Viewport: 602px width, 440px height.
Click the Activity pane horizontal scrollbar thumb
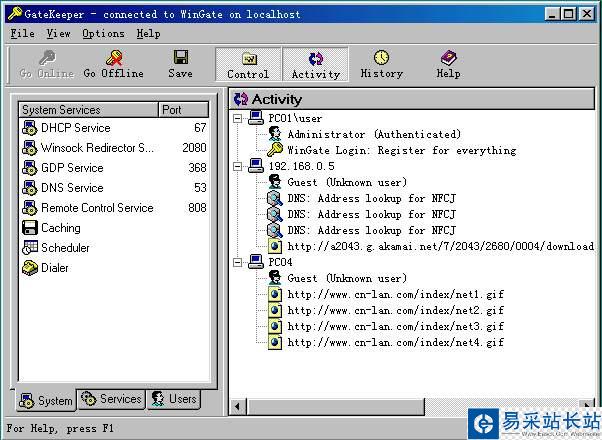pos(336,407)
